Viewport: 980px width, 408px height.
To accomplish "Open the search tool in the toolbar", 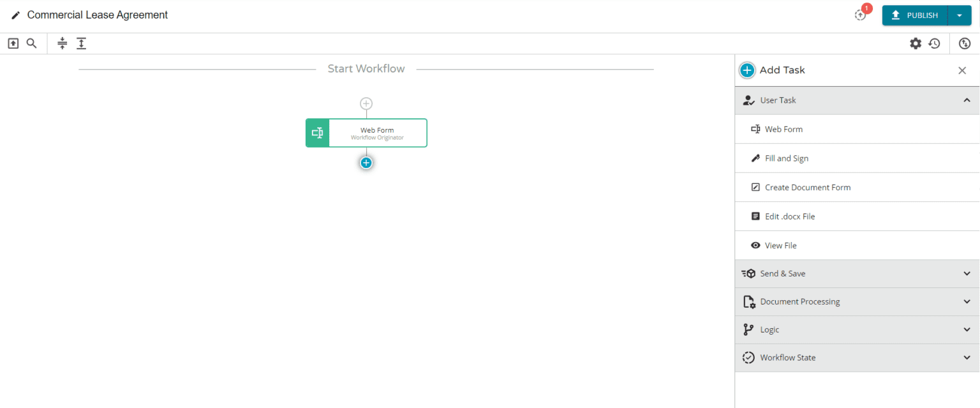I will click(31, 43).
